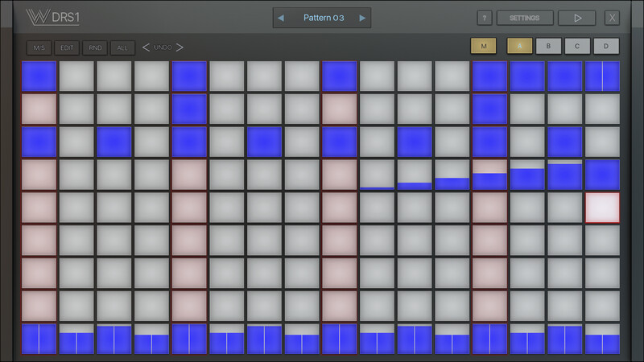644x362 pixels.
Task: Open the SETTINGS panel
Action: click(525, 18)
